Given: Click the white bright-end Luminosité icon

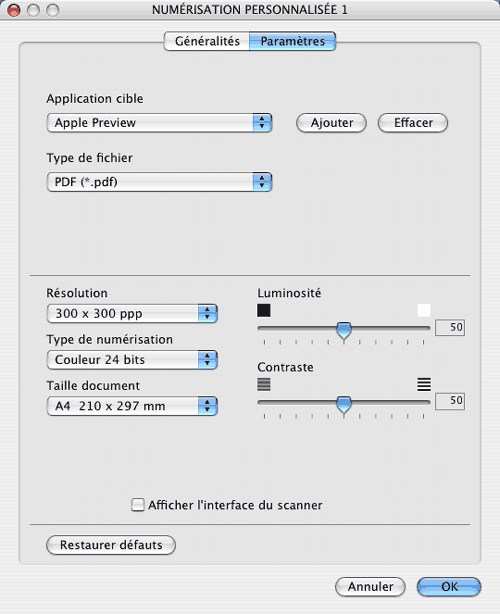Looking at the screenshot, I should tap(424, 311).
